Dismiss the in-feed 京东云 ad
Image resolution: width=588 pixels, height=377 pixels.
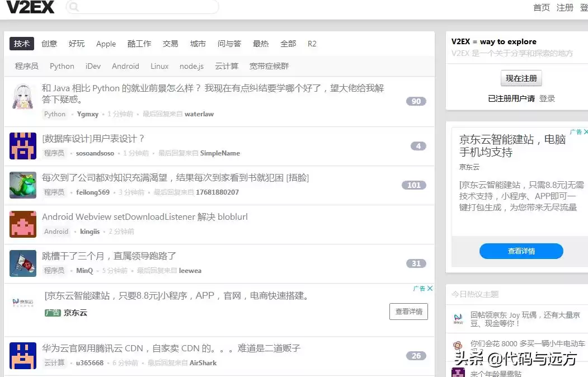pos(429,288)
